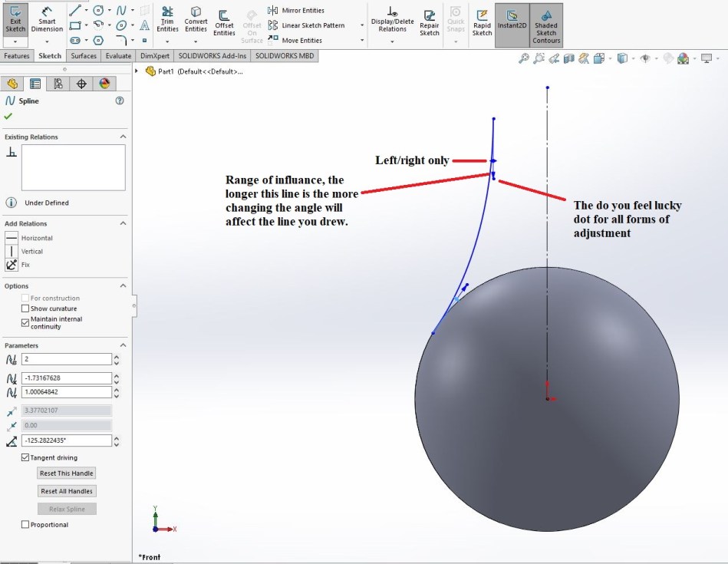This screenshot has height=564, width=728.
Task: Select the Smart Dimension tool
Action: (47, 18)
